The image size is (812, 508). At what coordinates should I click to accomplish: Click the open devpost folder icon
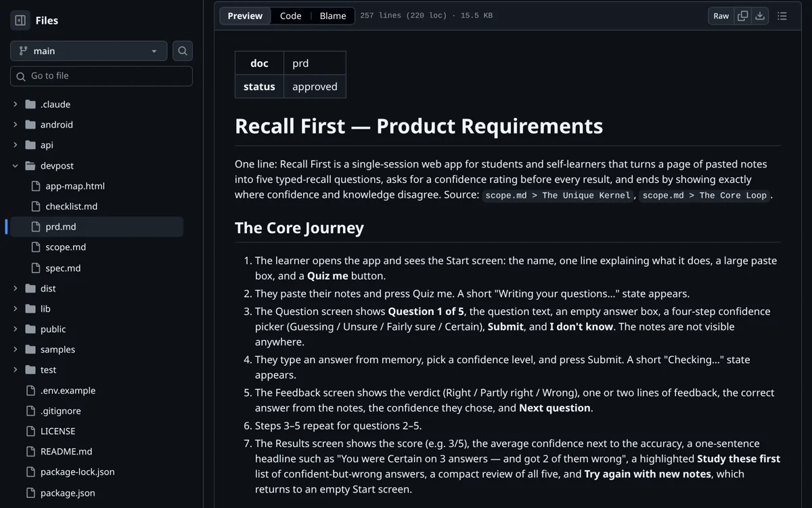[30, 165]
